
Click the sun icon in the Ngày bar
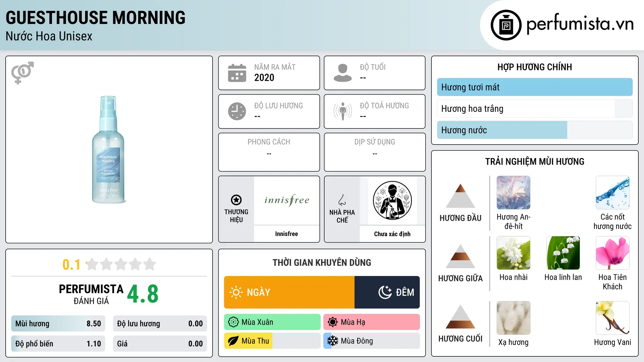236,292
